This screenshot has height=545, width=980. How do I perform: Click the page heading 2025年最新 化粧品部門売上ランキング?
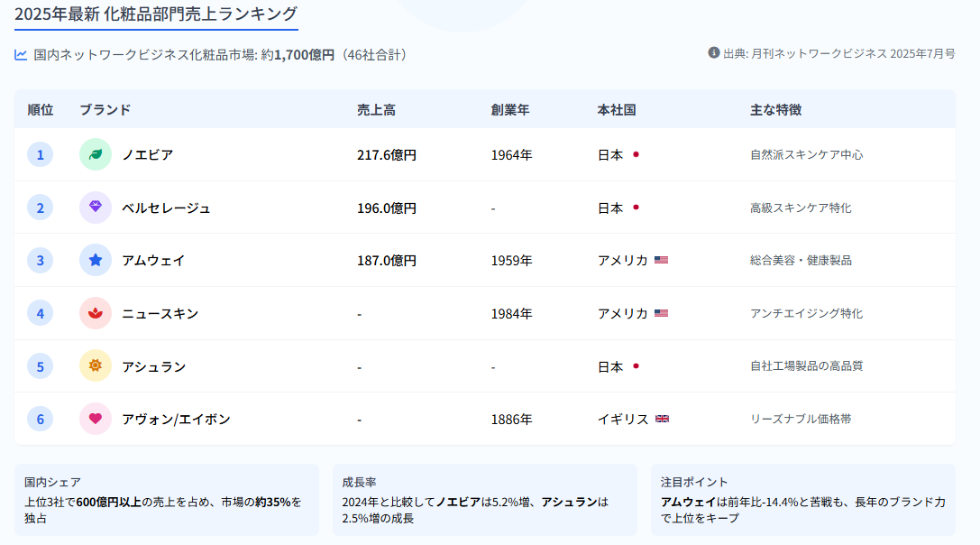156,14
